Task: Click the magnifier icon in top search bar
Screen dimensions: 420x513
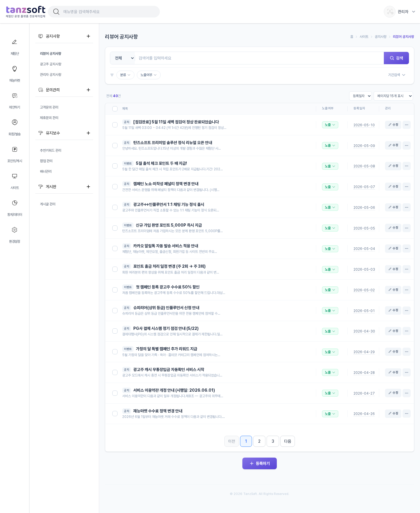Action: click(x=56, y=12)
